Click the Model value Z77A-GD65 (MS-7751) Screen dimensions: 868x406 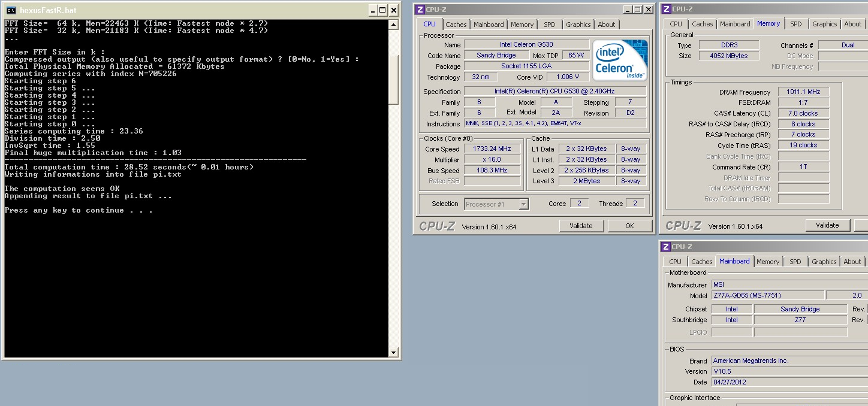[x=767, y=295]
